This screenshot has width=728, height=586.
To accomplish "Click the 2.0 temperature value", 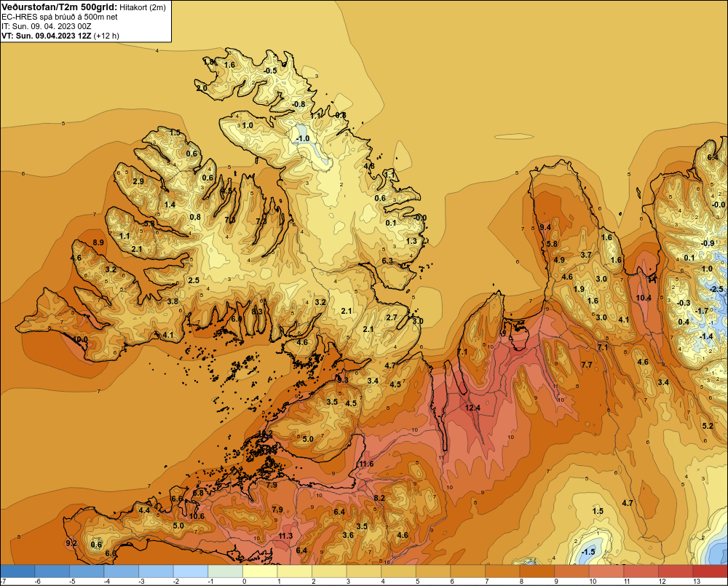I will [x=202, y=88].
